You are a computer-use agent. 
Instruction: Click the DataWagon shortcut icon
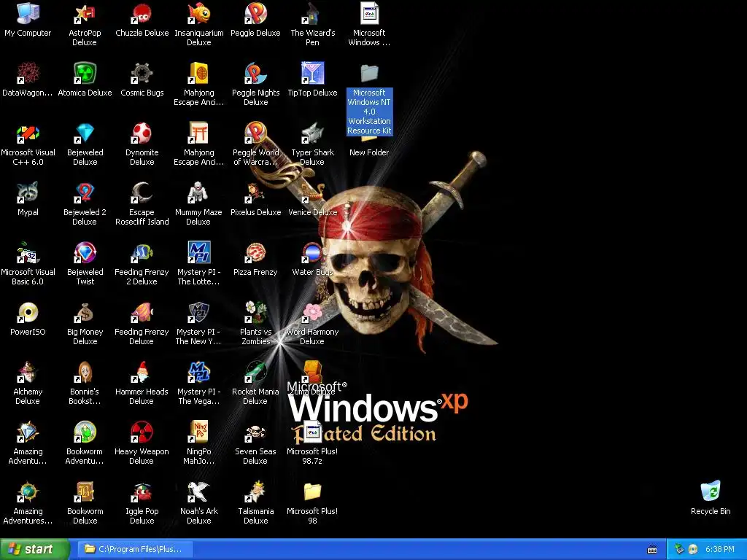coord(28,74)
